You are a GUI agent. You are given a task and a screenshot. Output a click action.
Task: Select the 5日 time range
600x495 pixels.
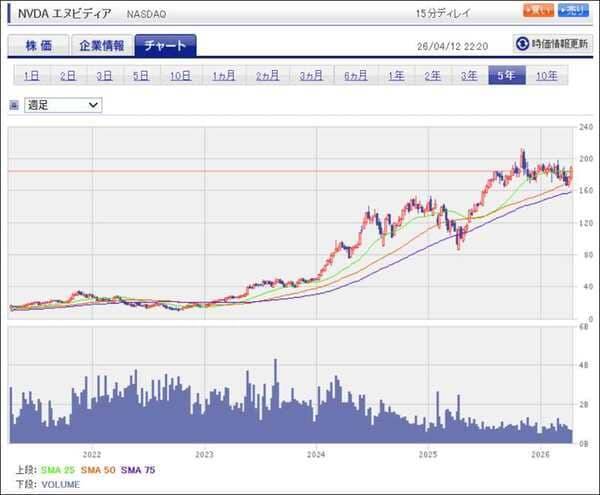(x=142, y=76)
